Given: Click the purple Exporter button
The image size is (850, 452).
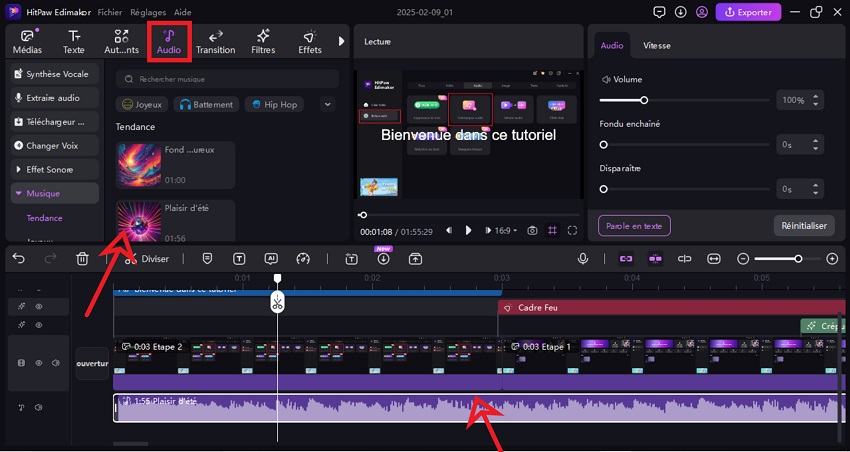Looking at the screenshot, I should click(x=749, y=12).
